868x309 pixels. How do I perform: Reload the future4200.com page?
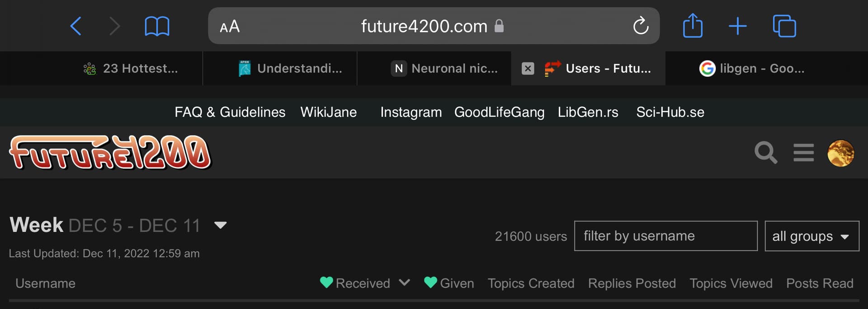click(x=640, y=26)
